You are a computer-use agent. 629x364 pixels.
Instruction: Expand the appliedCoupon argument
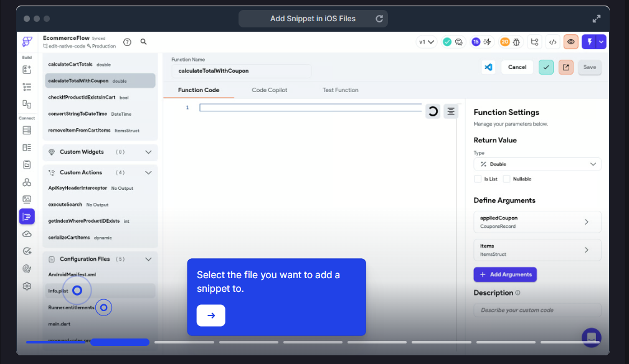tap(537, 222)
